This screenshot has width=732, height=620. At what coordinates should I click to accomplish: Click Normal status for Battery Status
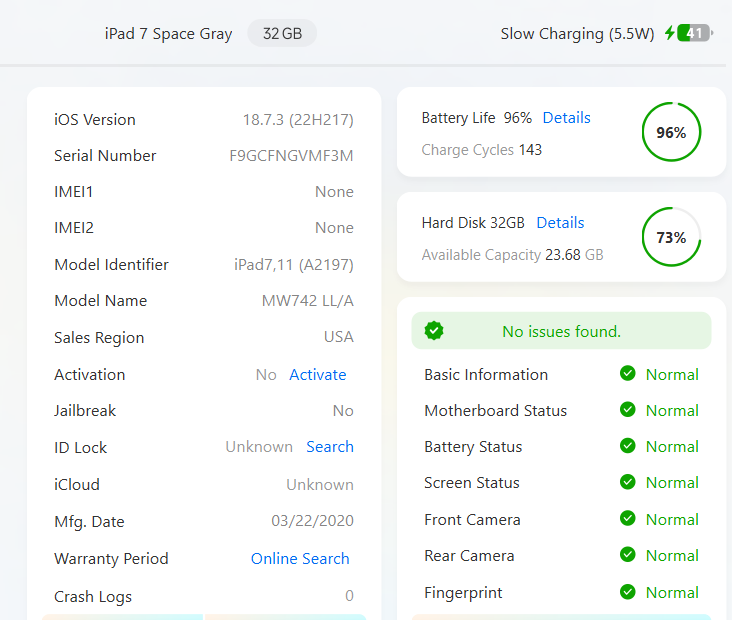pos(672,446)
